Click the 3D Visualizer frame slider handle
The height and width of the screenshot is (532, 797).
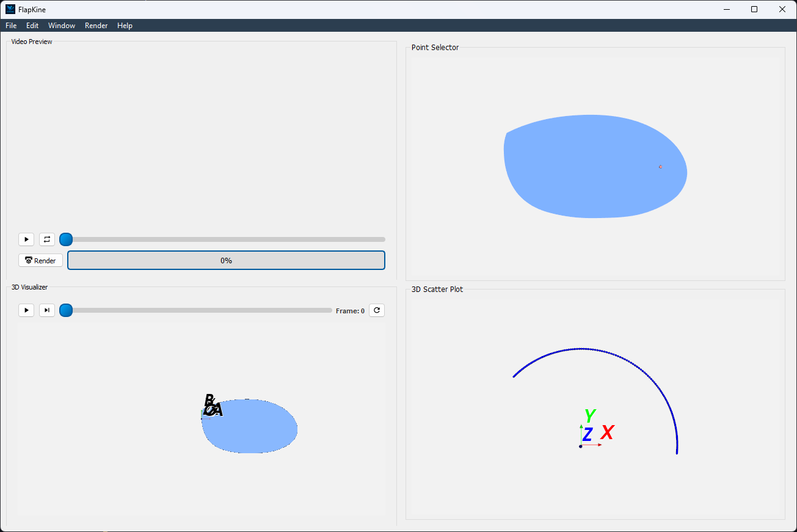[x=66, y=310]
